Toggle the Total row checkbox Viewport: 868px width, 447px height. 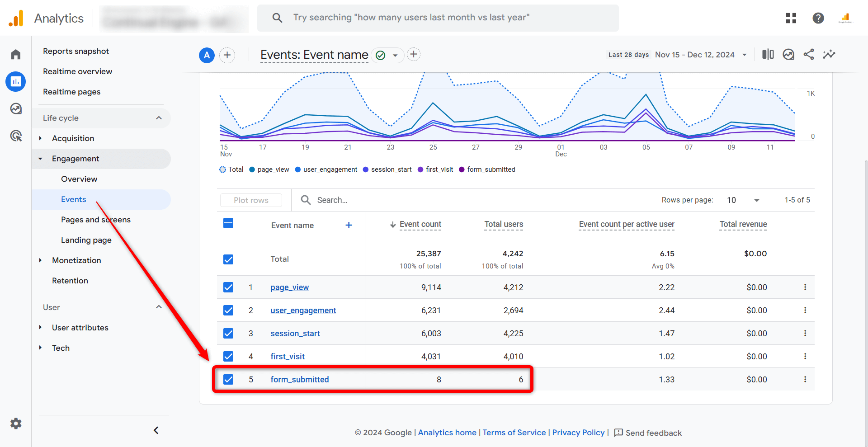coord(228,259)
